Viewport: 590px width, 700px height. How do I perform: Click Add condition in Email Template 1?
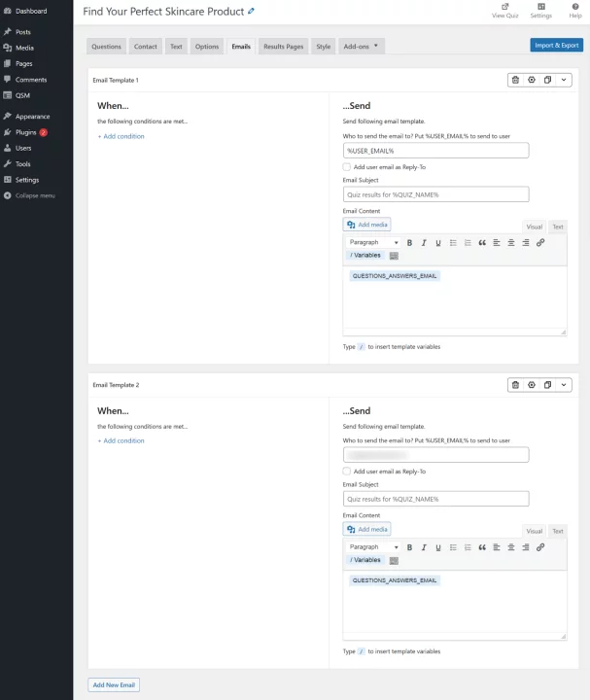[x=121, y=136]
